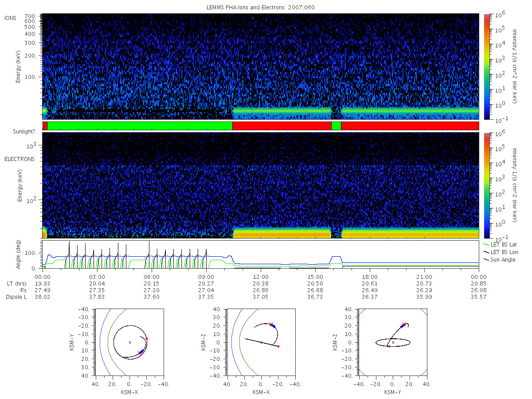532x399 pixels.
Task: Click the long green sunlight bar segment
Action: pos(140,126)
